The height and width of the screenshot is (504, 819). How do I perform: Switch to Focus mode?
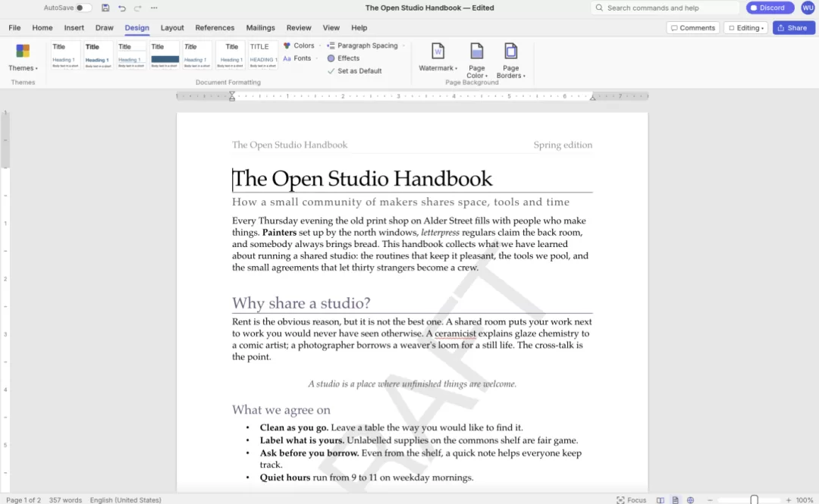[x=631, y=499]
